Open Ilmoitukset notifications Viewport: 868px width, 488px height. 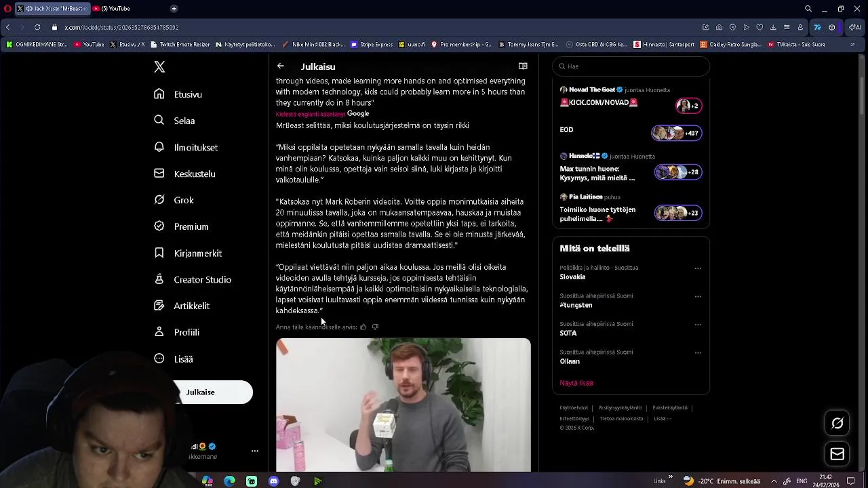click(186, 147)
